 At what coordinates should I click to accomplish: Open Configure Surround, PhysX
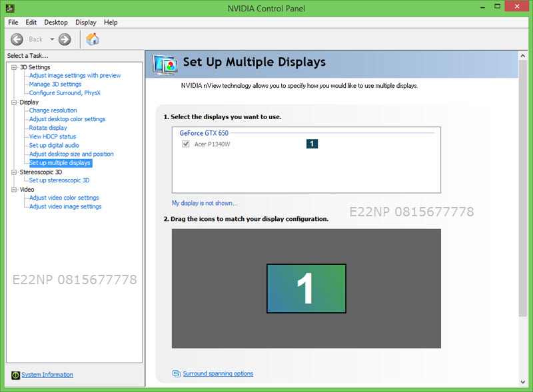tap(65, 93)
